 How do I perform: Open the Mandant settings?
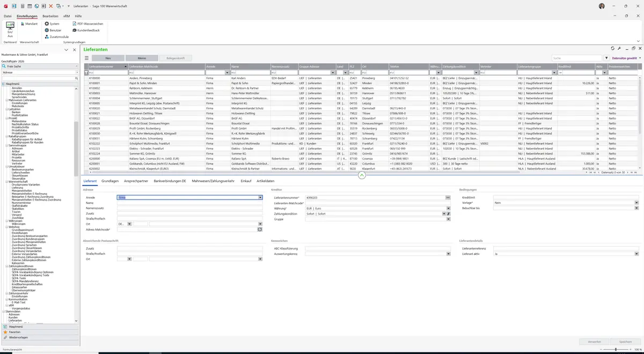click(x=29, y=24)
